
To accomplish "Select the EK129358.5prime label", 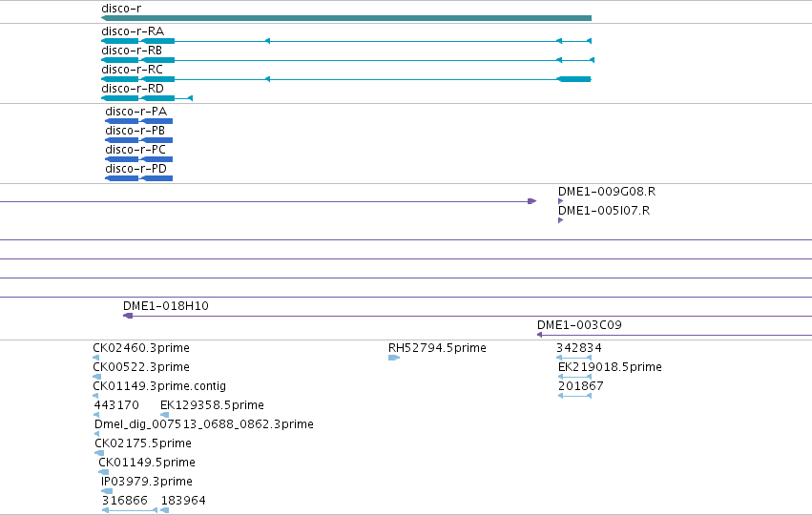I will [x=213, y=404].
